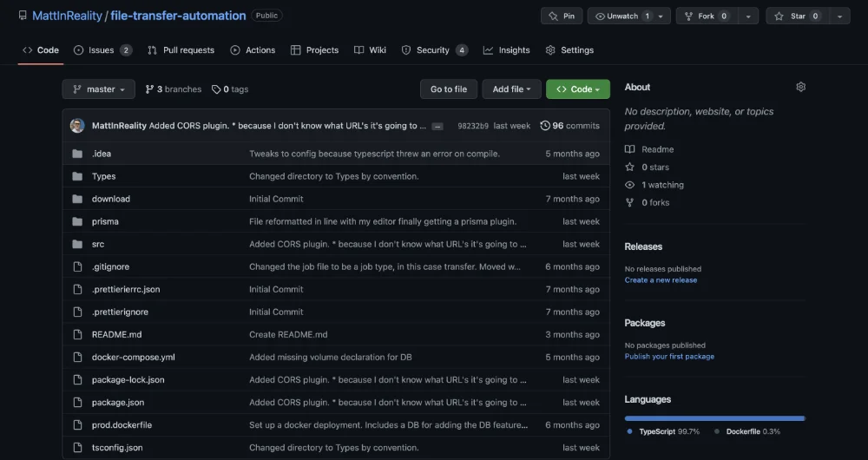Open the Fork dropdown arrow

coord(748,16)
